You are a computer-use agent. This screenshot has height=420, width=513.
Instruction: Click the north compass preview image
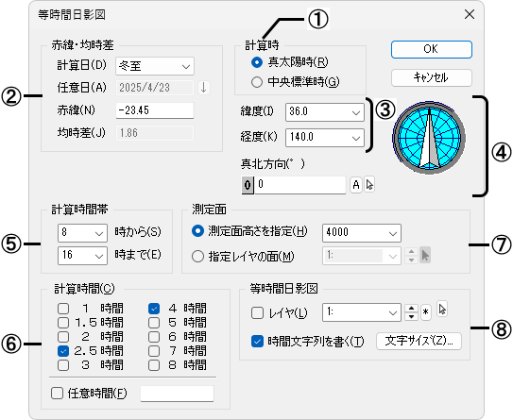click(429, 138)
